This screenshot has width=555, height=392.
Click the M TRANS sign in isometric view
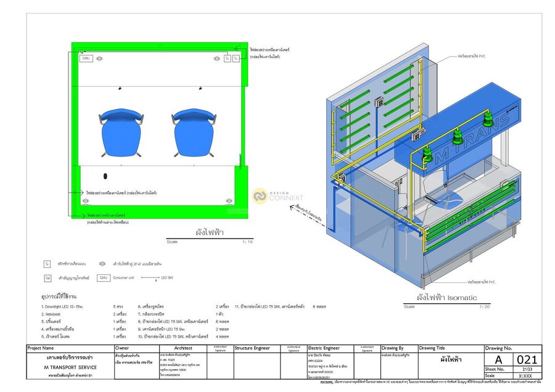click(470, 139)
